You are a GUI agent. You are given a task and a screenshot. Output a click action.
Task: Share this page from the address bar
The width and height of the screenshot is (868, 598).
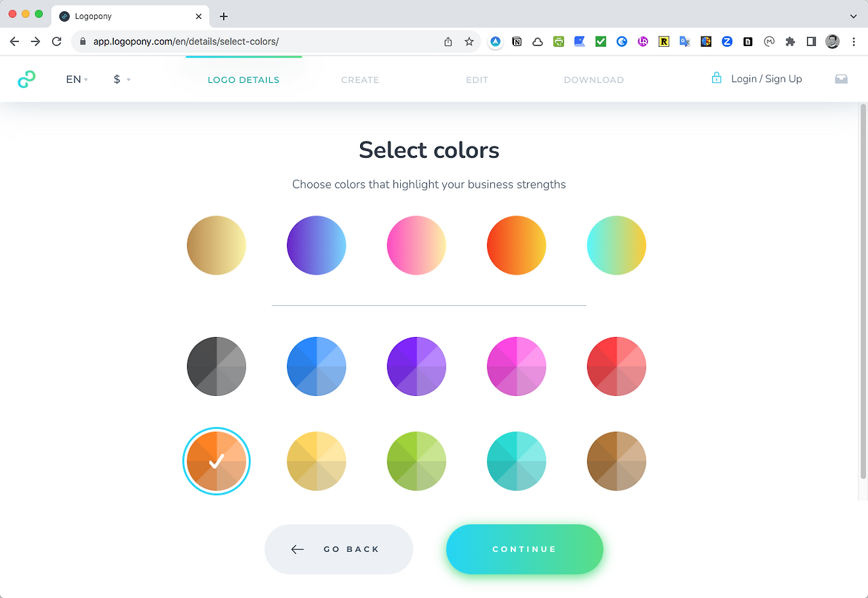[x=448, y=41]
